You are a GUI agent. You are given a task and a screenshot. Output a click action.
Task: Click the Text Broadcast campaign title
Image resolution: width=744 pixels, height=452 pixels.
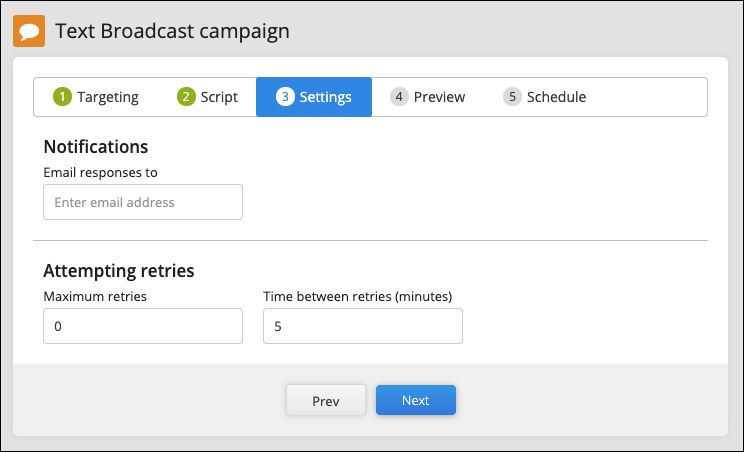(x=172, y=31)
